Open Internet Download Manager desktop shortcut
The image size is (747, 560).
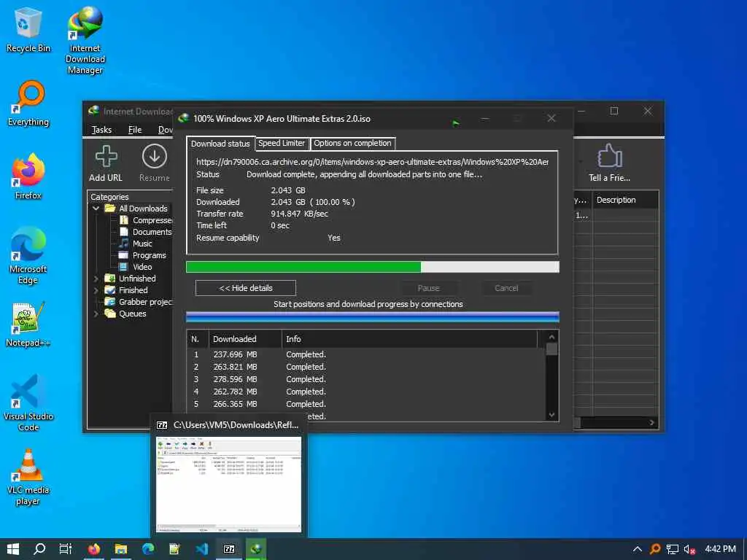85,41
